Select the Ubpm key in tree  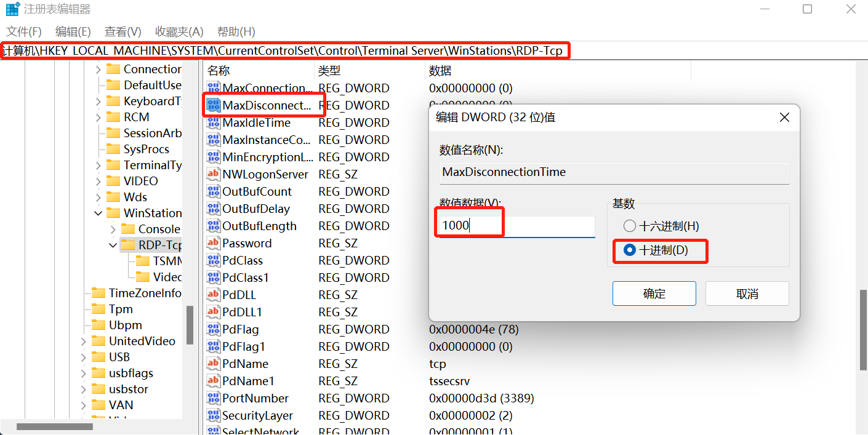[126, 325]
